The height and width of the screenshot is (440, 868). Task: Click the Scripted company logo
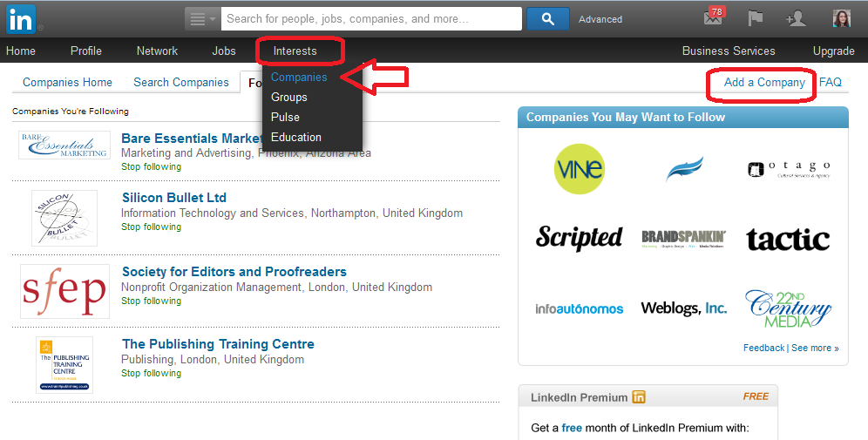[x=579, y=238]
